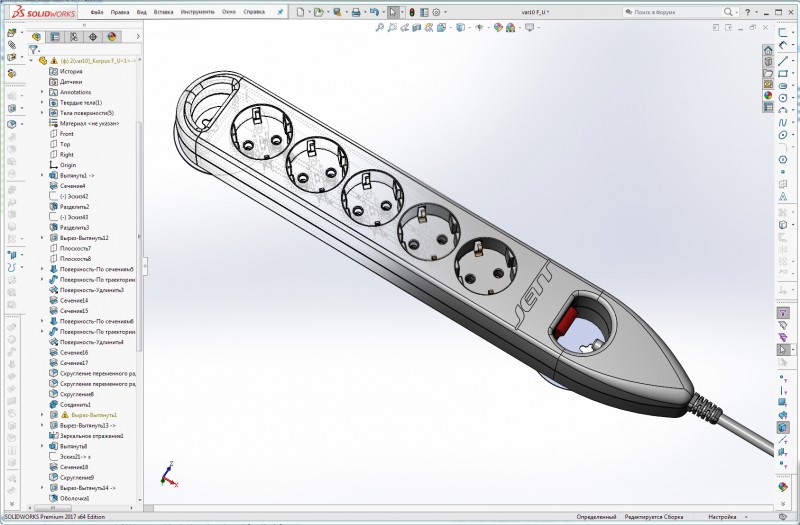Viewport: 800px width, 525px height.
Task: Open the Вставка menu
Action: tap(163, 12)
